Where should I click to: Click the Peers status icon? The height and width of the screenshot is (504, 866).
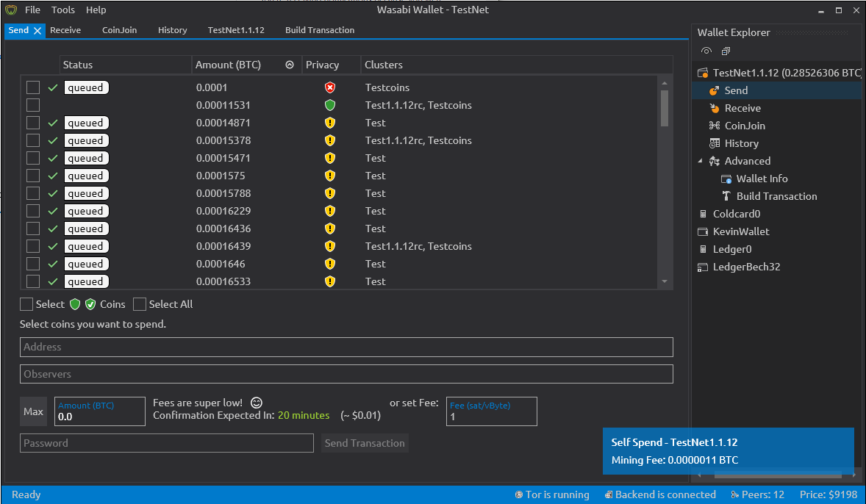[734, 494]
